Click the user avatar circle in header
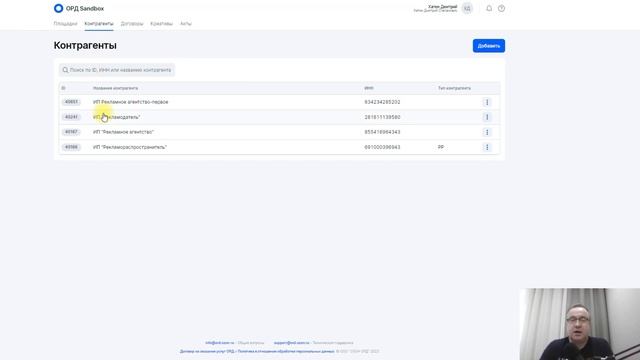 [x=467, y=8]
